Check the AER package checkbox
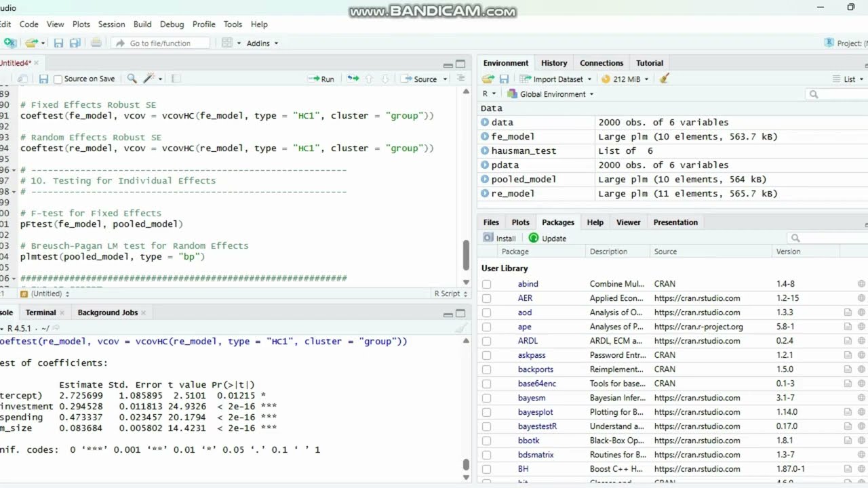 point(486,298)
